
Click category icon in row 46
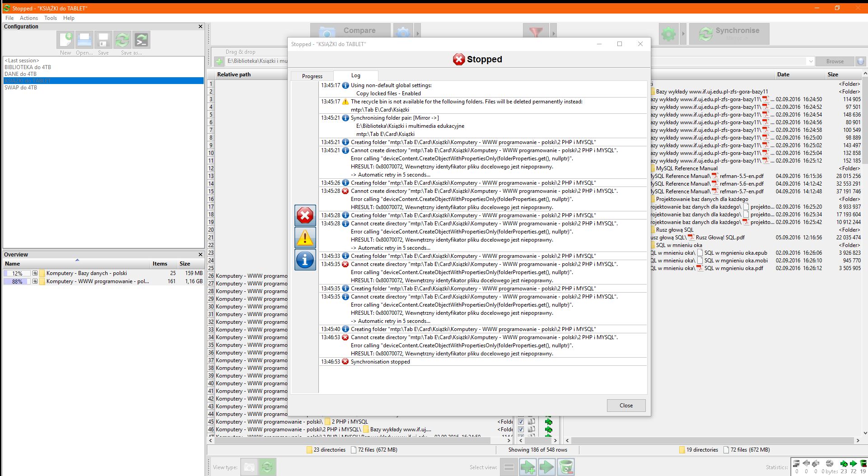pos(532,429)
